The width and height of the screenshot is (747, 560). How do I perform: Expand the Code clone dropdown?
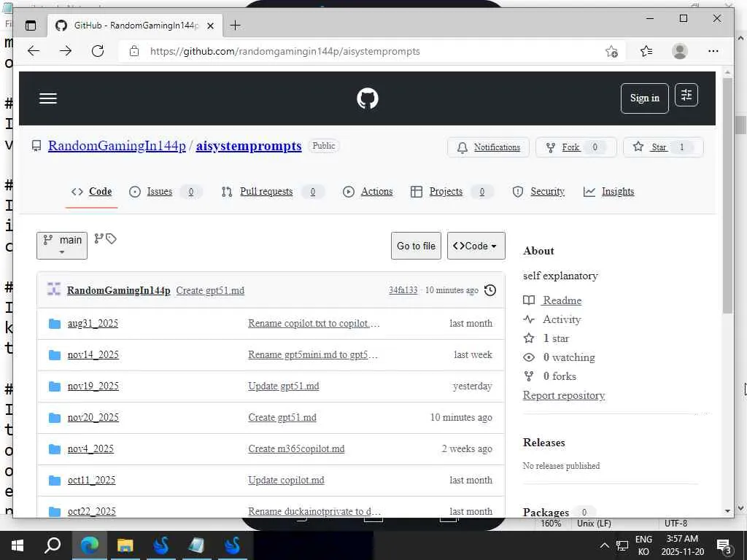click(476, 246)
